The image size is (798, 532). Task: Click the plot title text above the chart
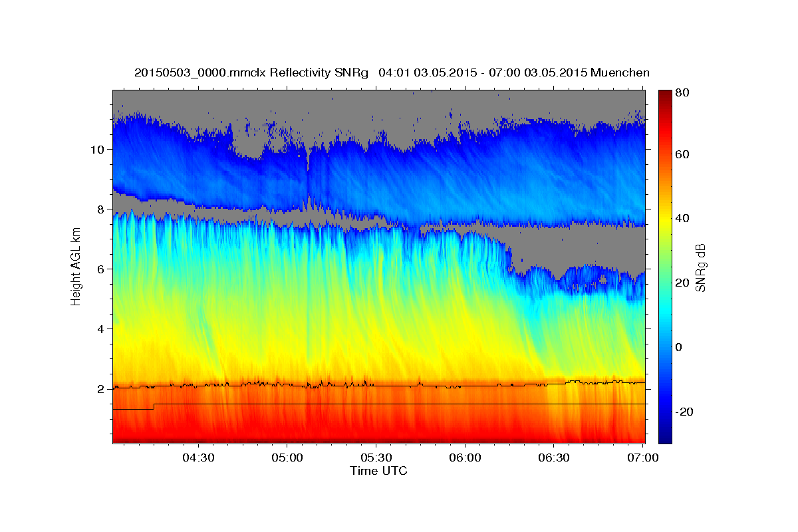coord(392,72)
